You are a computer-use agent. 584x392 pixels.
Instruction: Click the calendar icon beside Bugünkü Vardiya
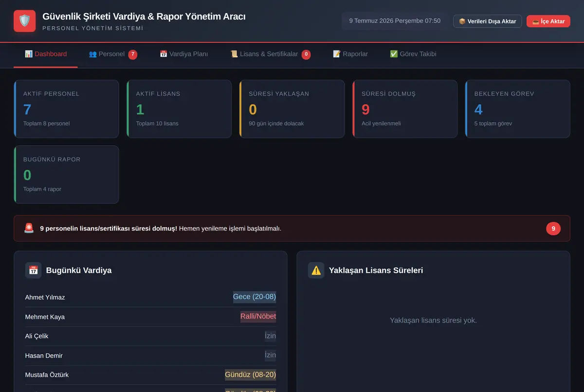pyautogui.click(x=33, y=270)
